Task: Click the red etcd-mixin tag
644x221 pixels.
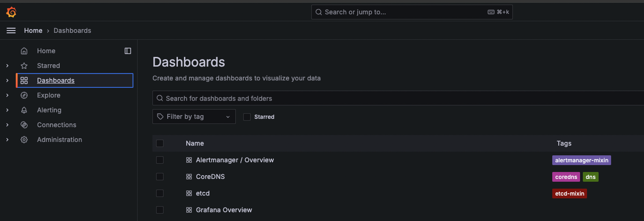Action: pyautogui.click(x=569, y=193)
